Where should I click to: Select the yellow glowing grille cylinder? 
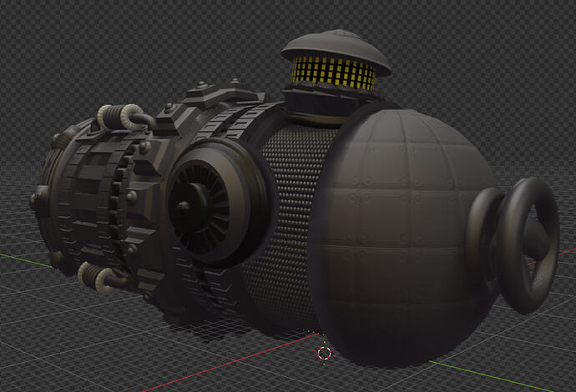pos(333,73)
